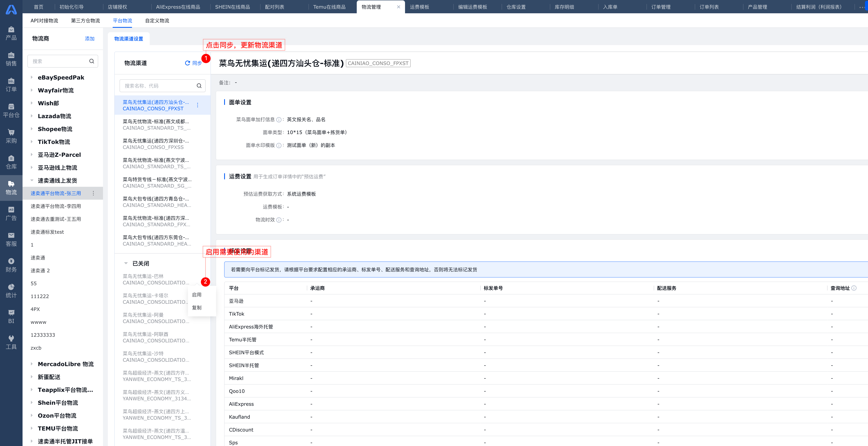Expand the Wayfair物流 provider node
The height and width of the screenshot is (446, 868).
[32, 90]
